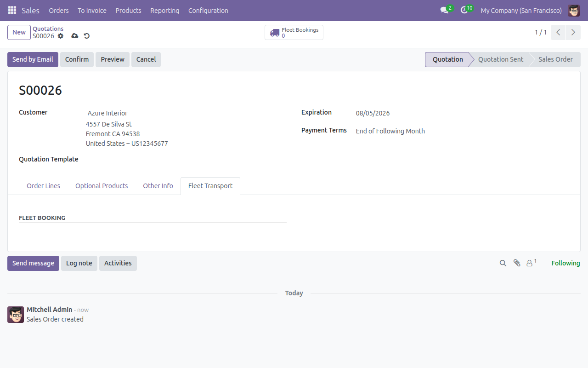Confirm the quotation
Image resolution: width=588 pixels, height=368 pixels.
click(77, 59)
